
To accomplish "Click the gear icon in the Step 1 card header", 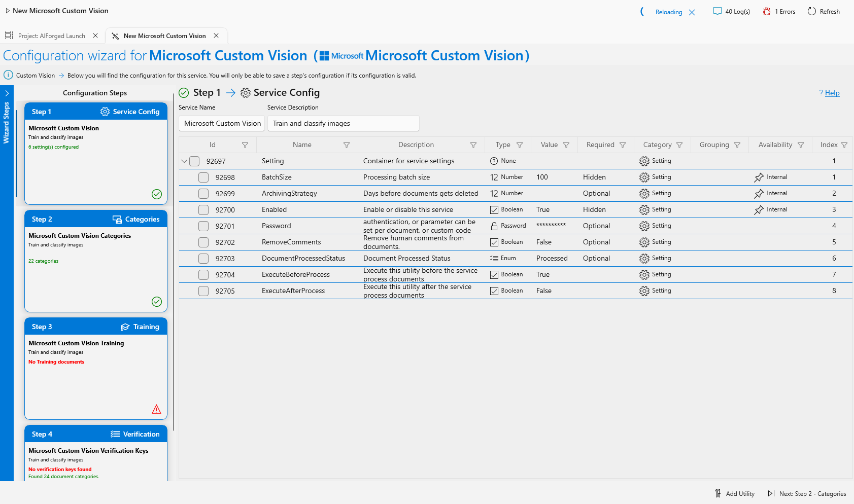I will coord(105,112).
